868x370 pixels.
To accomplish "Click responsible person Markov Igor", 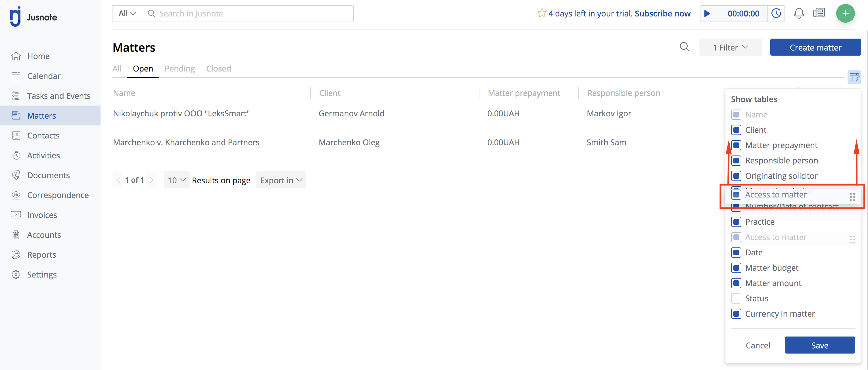I will pos(609,113).
